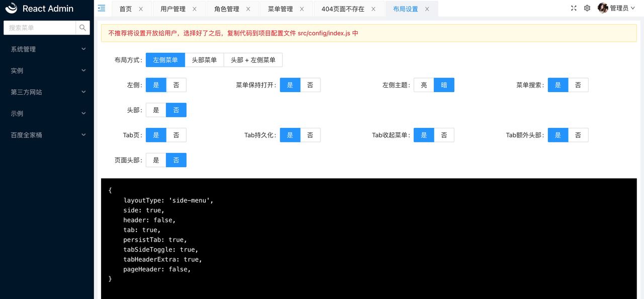Close the 404页面不存在 tab
This screenshot has width=644, height=299.
click(373, 9)
